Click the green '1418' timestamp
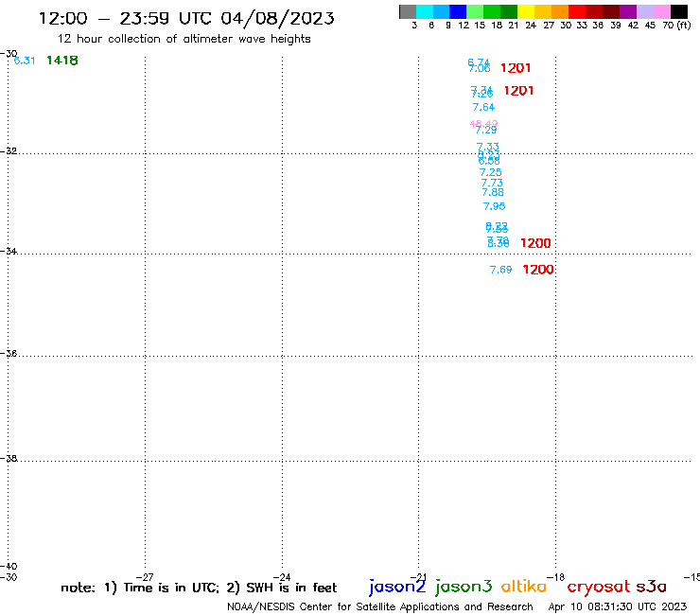The image size is (700, 615). [62, 61]
